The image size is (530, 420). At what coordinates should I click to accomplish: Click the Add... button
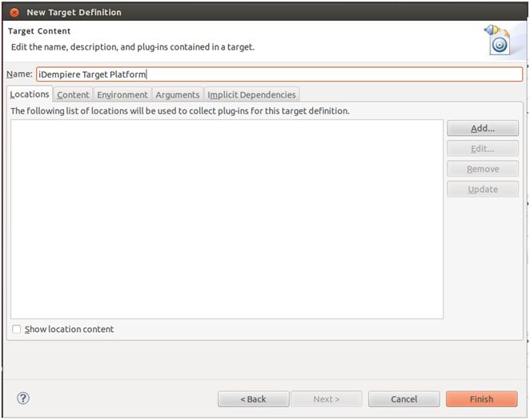coord(483,128)
